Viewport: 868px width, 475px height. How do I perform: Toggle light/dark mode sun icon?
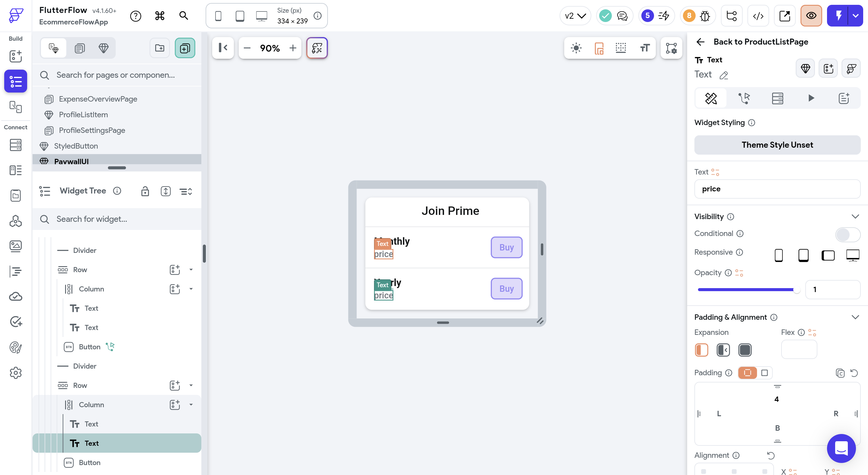[576, 48]
